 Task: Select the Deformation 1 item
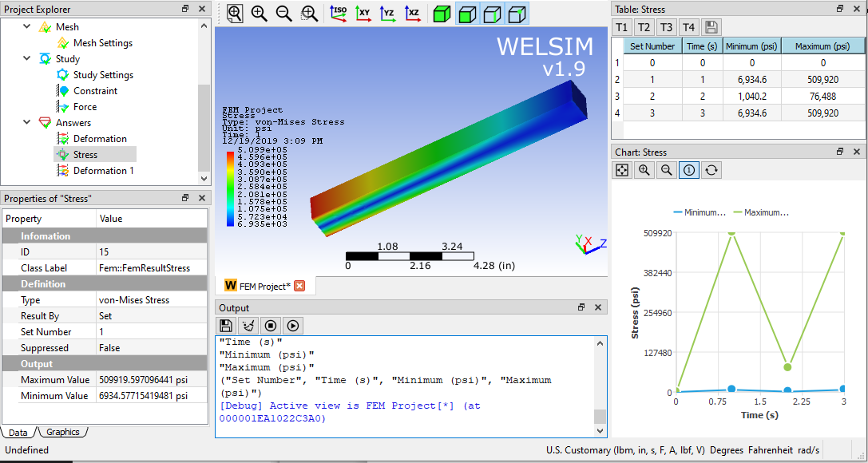pyautogui.click(x=104, y=171)
